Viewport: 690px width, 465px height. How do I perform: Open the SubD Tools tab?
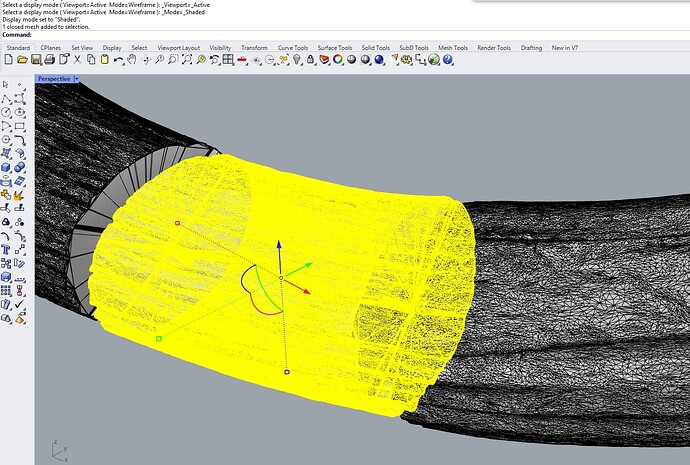414,48
